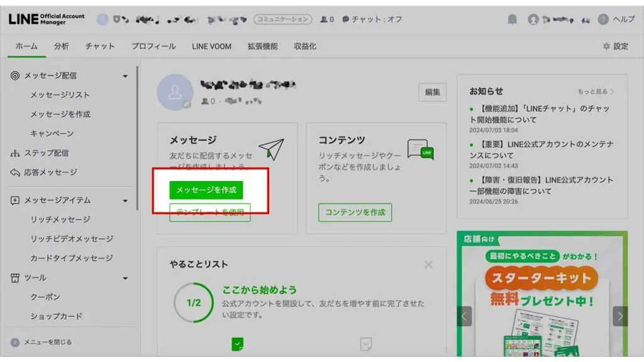Collapse the ツール sidebar section
This screenshot has width=644, height=362.
click(x=125, y=278)
